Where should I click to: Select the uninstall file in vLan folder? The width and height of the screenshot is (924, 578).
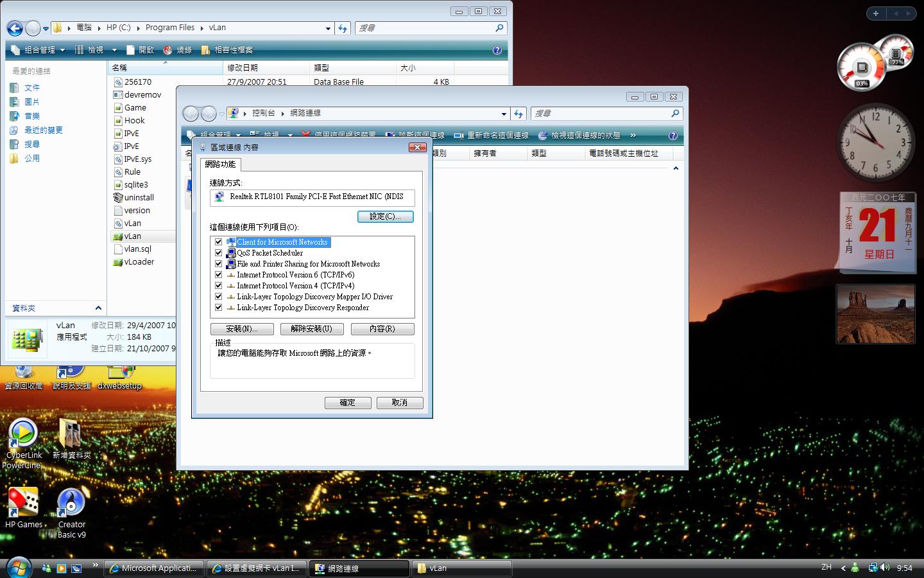pyautogui.click(x=139, y=198)
